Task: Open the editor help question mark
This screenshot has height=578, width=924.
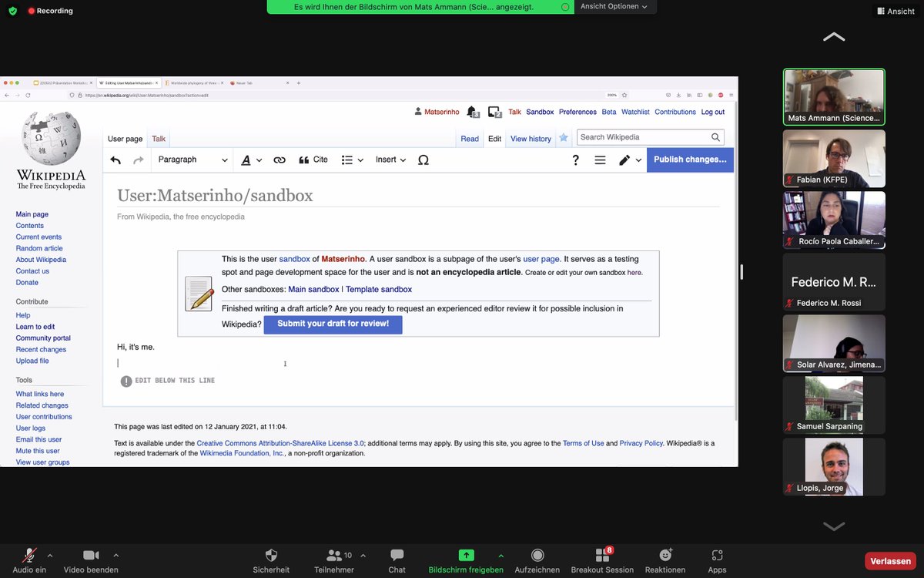Action: coord(575,160)
